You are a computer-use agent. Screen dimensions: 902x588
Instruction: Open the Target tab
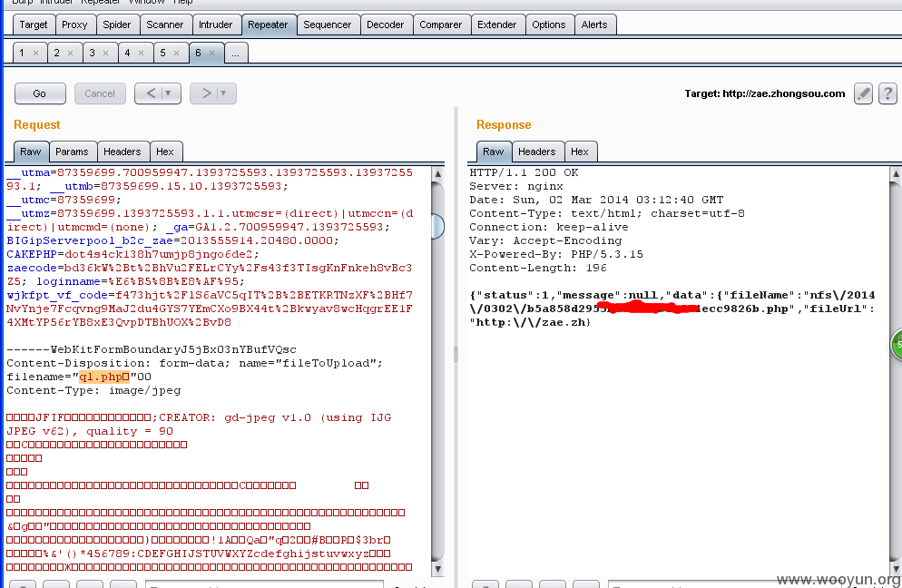tap(34, 24)
